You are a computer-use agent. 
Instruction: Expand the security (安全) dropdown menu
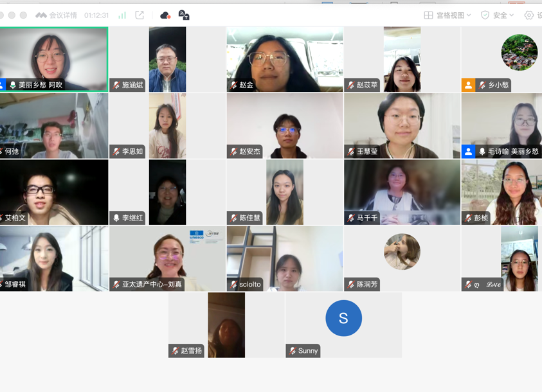(x=498, y=15)
